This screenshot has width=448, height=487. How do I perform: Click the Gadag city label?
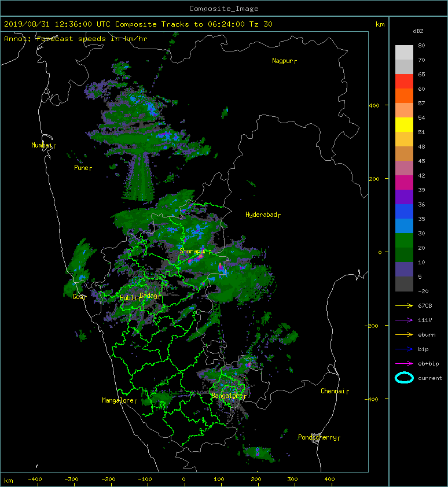(x=149, y=296)
